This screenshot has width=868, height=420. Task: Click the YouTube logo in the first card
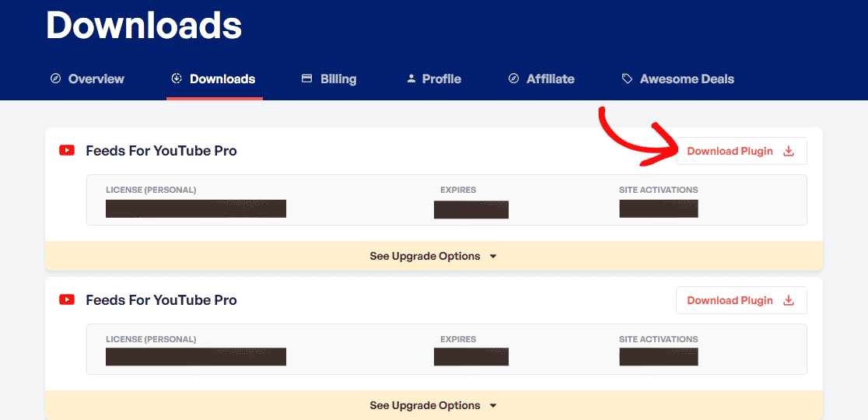coord(67,151)
